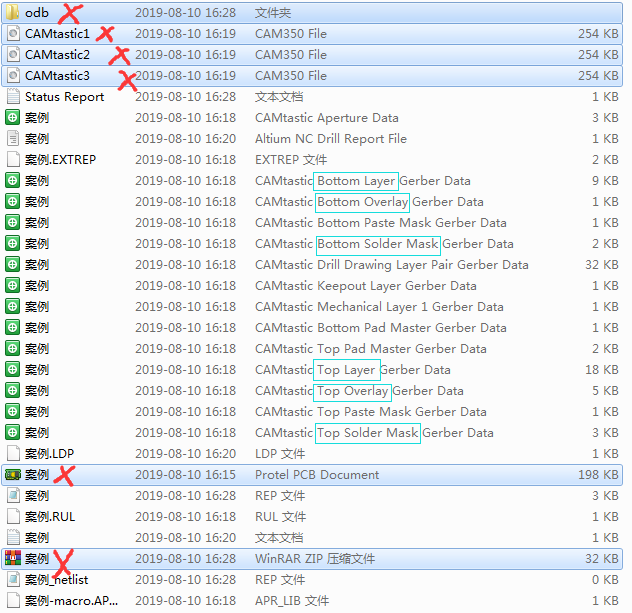Click the WinRAR ZIP archive icon
Screen dimensions: 632x613
click(13, 559)
